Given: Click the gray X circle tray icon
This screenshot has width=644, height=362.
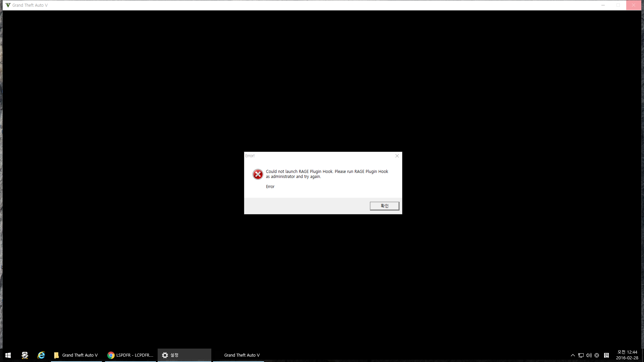Looking at the screenshot, I should coord(597,355).
